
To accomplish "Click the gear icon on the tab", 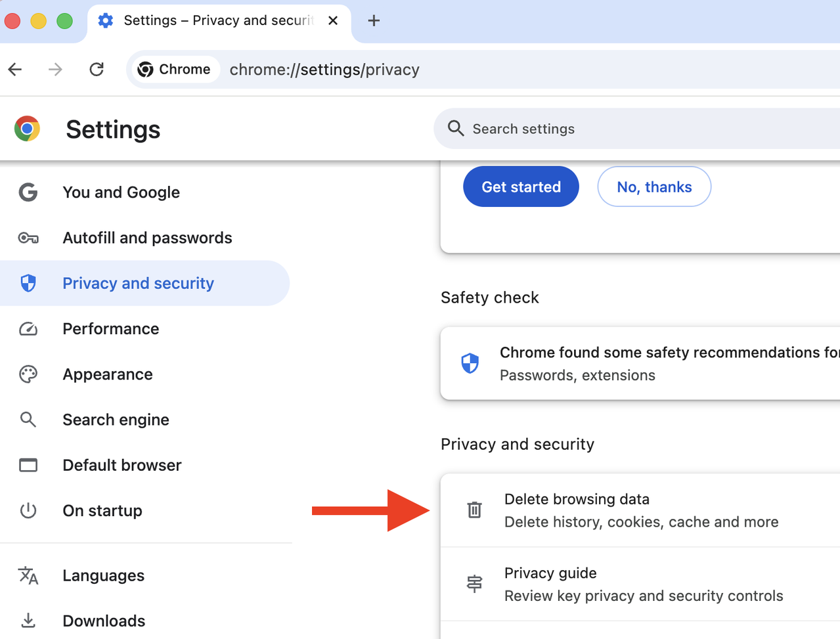I will (x=105, y=20).
